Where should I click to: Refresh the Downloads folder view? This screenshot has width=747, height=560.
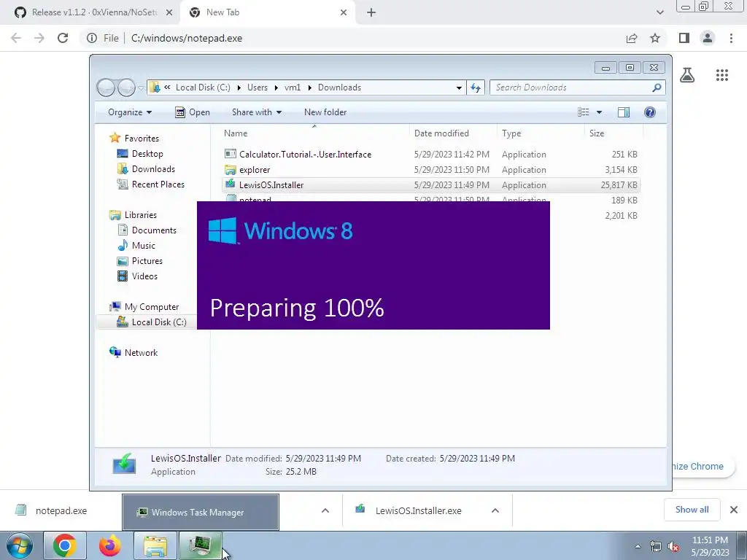[x=476, y=87]
